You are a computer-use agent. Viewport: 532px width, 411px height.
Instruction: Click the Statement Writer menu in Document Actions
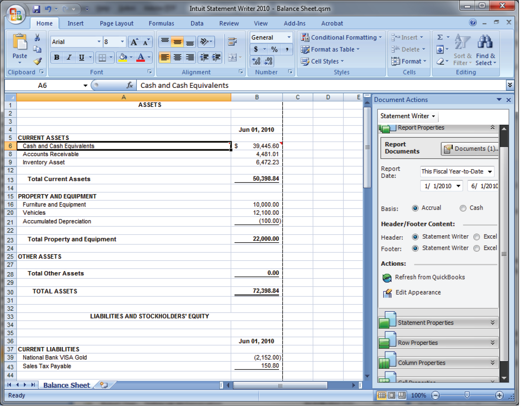(x=407, y=116)
